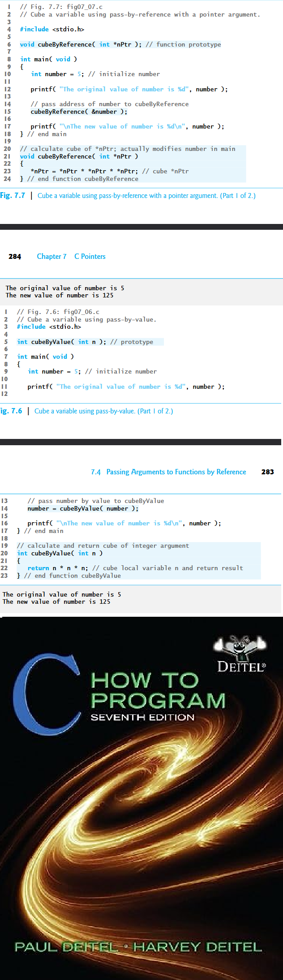Click the statement 'number = cubeByValue( number );'
This screenshot has width=283, height=980.
(x=83, y=508)
